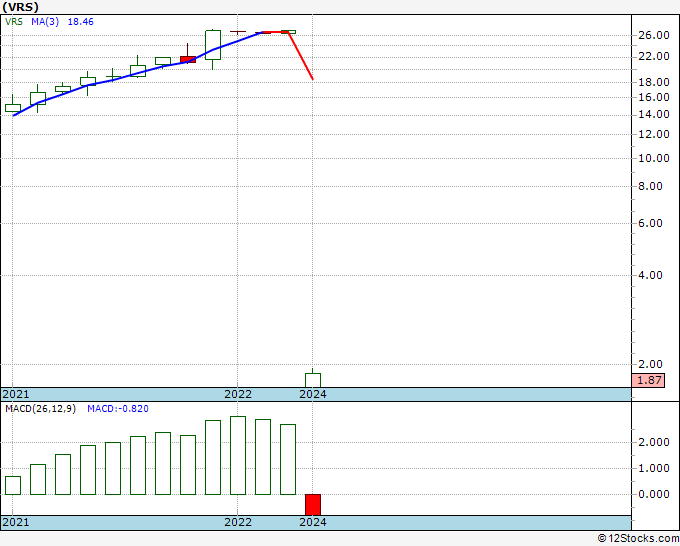Click the 12.00 price axis label
The height and width of the screenshot is (546, 680).
tap(654, 135)
